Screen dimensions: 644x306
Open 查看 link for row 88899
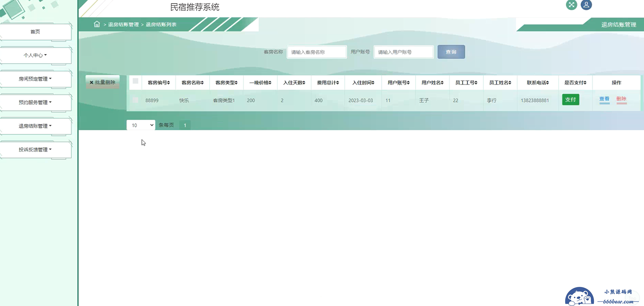click(605, 99)
